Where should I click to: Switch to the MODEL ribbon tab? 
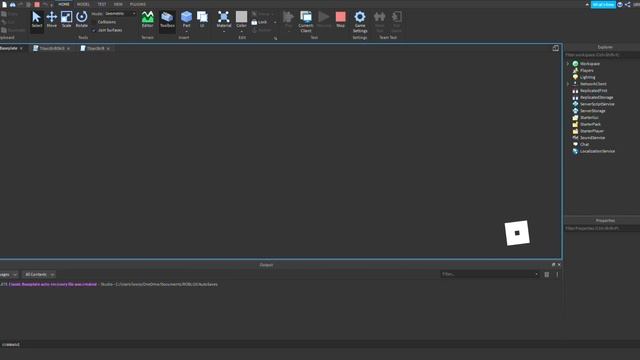pyautogui.click(x=83, y=4)
